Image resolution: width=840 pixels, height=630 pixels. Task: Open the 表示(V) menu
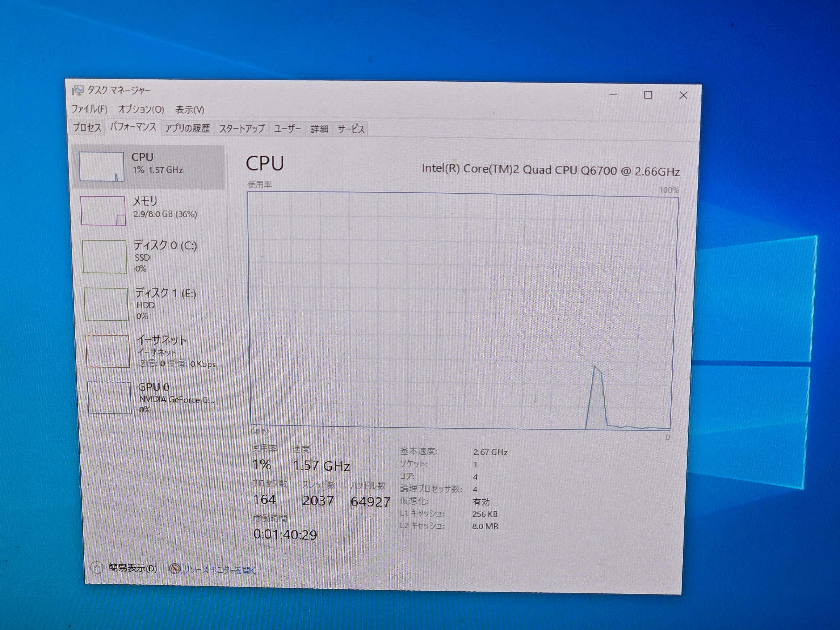click(x=189, y=110)
